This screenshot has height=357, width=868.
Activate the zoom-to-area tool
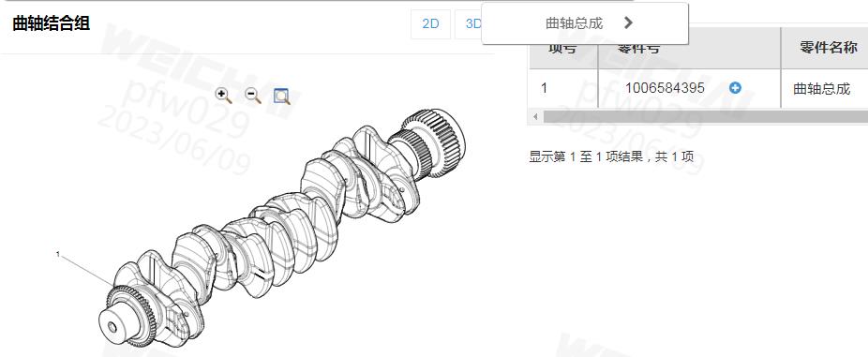[282, 96]
